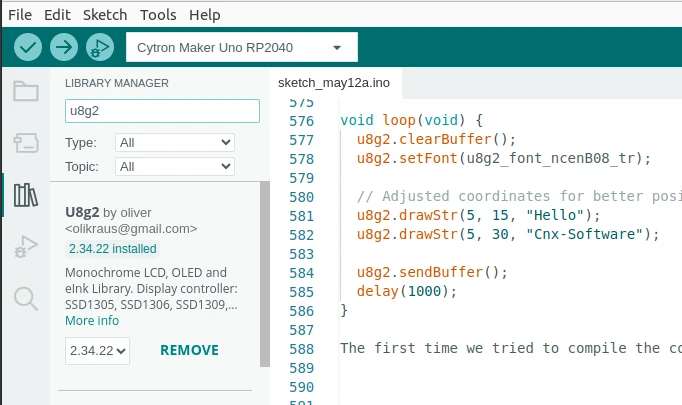Click the text 'The first time we tried' line
The width and height of the screenshot is (682, 405).
[511, 348]
